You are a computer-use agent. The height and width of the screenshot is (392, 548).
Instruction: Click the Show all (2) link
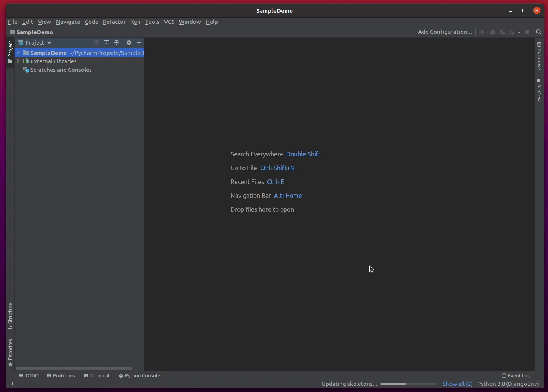click(x=457, y=384)
